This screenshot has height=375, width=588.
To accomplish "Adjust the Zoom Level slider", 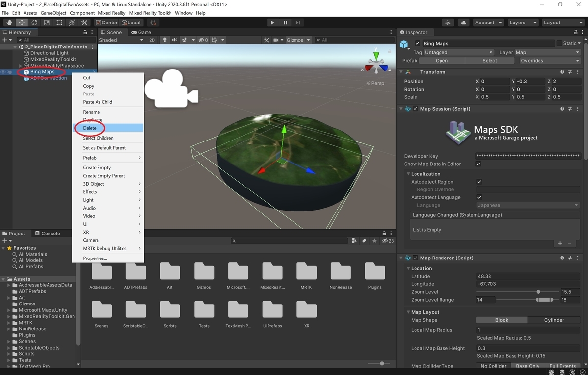I will tap(516, 292).
